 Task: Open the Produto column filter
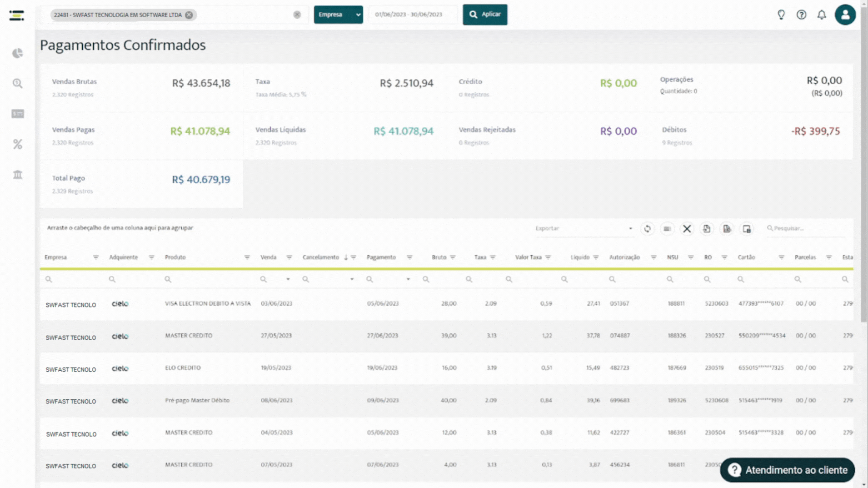[x=247, y=257]
